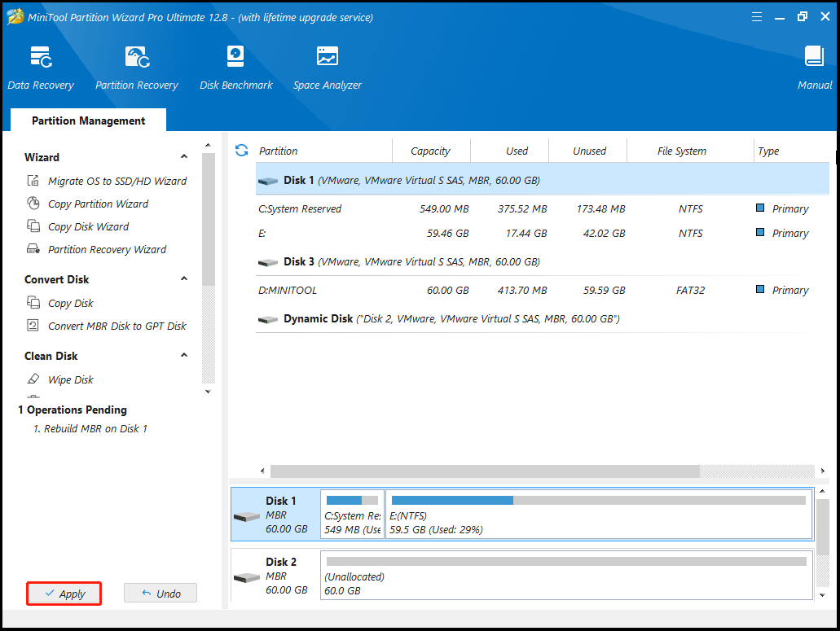The width and height of the screenshot is (840, 631).
Task: Collapse the Convert Disk section
Action: point(184,279)
